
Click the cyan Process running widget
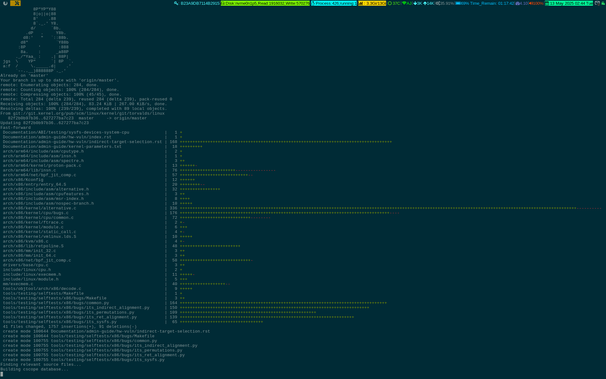[x=334, y=3]
